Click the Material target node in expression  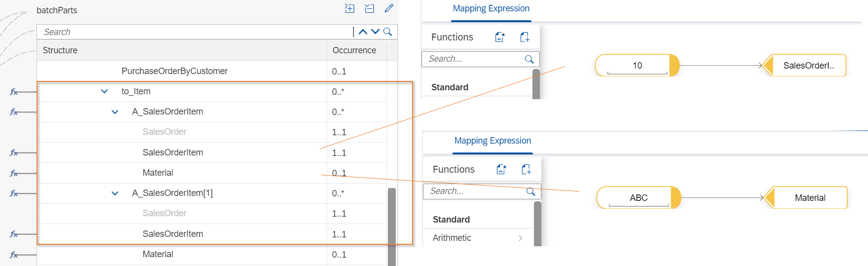tap(806, 197)
